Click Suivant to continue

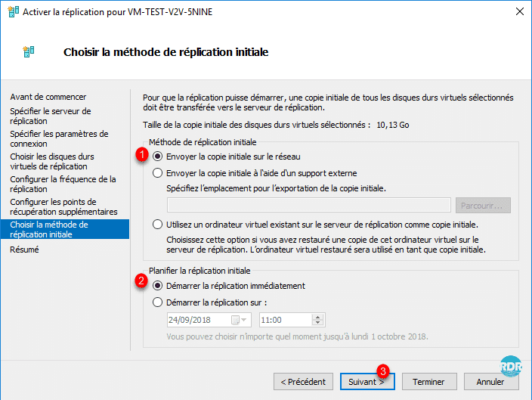coord(367,382)
